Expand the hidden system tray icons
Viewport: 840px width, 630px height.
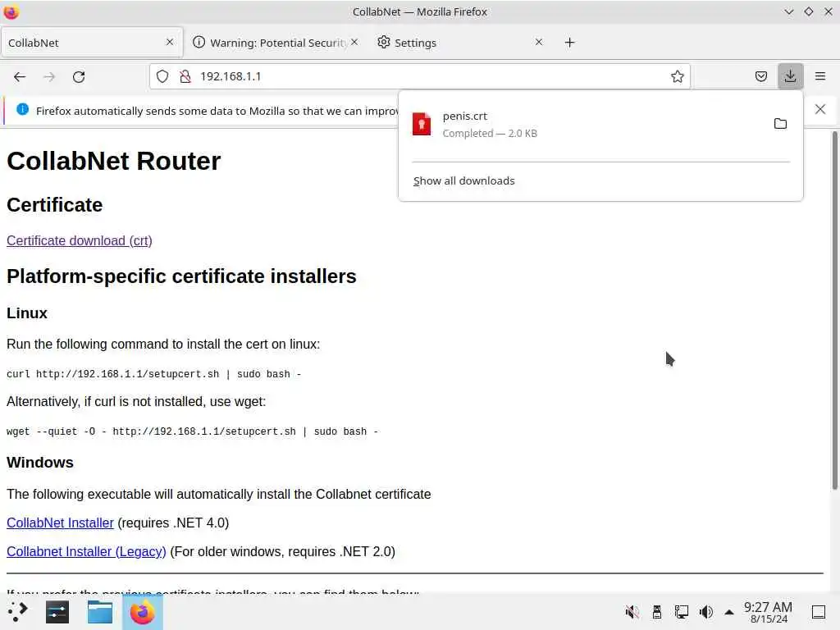click(729, 612)
